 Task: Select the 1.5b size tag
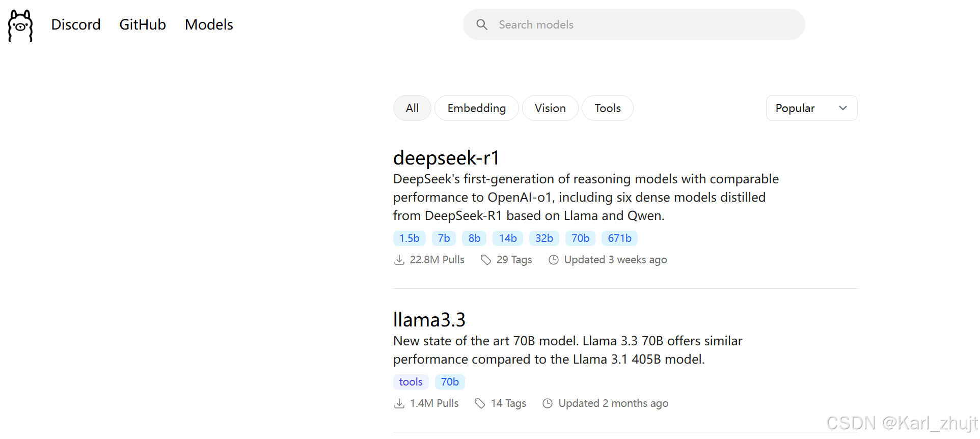point(409,238)
